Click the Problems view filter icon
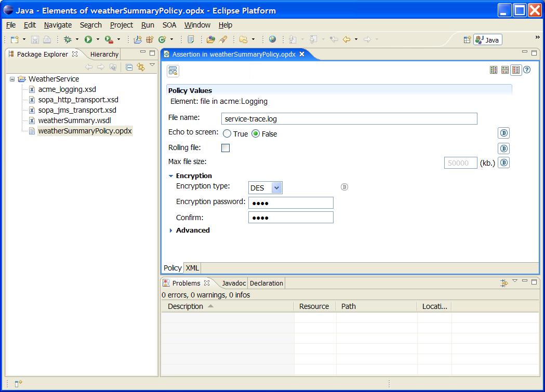 504,283
